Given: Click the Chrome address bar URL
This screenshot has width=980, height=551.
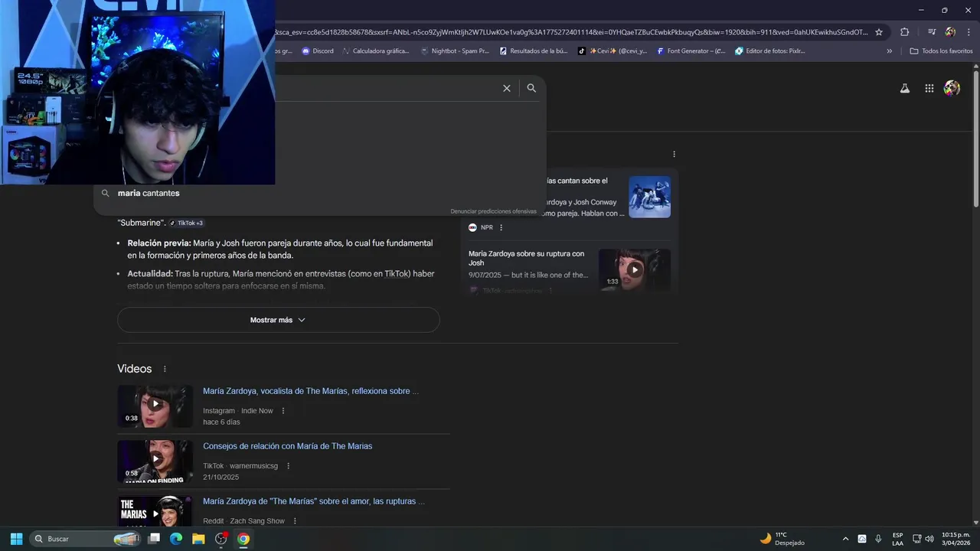Looking at the screenshot, I should (570, 32).
